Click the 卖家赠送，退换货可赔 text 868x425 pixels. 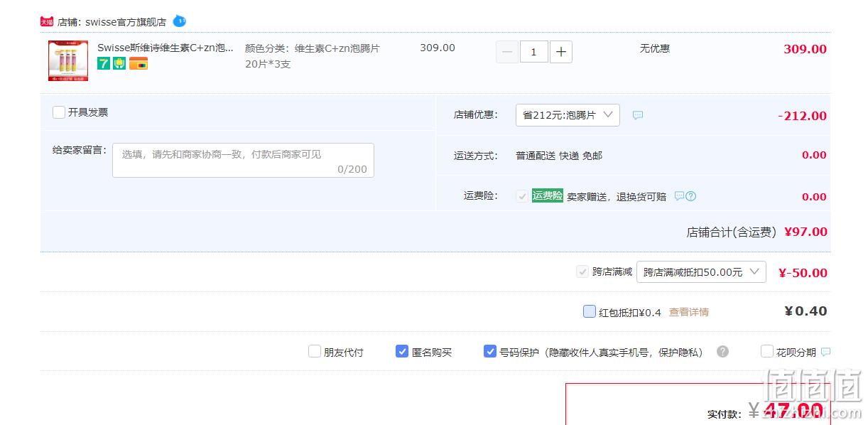[617, 197]
